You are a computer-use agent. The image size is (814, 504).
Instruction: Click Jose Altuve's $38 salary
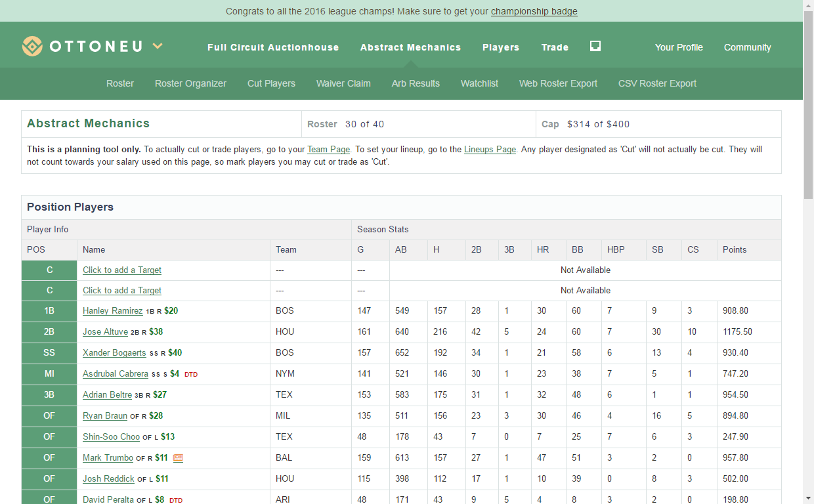coord(156,332)
